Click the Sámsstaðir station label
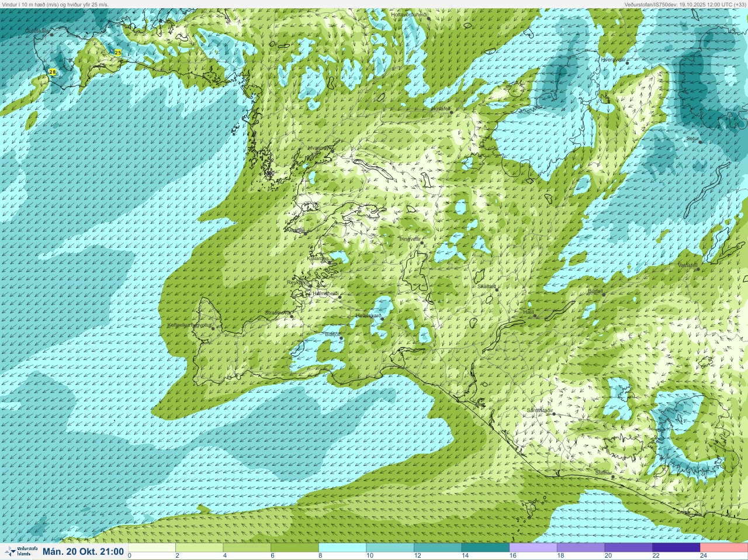Image resolution: width=748 pixels, height=560 pixels. pyautogui.click(x=539, y=410)
